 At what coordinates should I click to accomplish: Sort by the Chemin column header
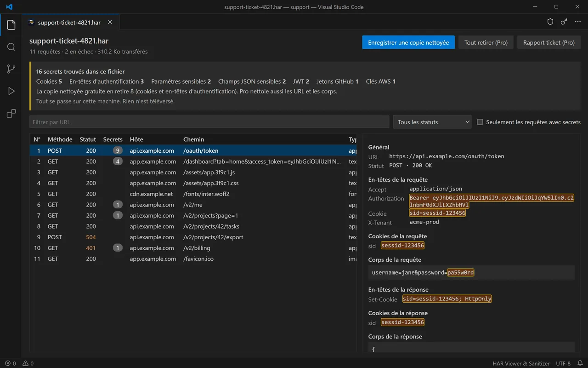click(193, 139)
